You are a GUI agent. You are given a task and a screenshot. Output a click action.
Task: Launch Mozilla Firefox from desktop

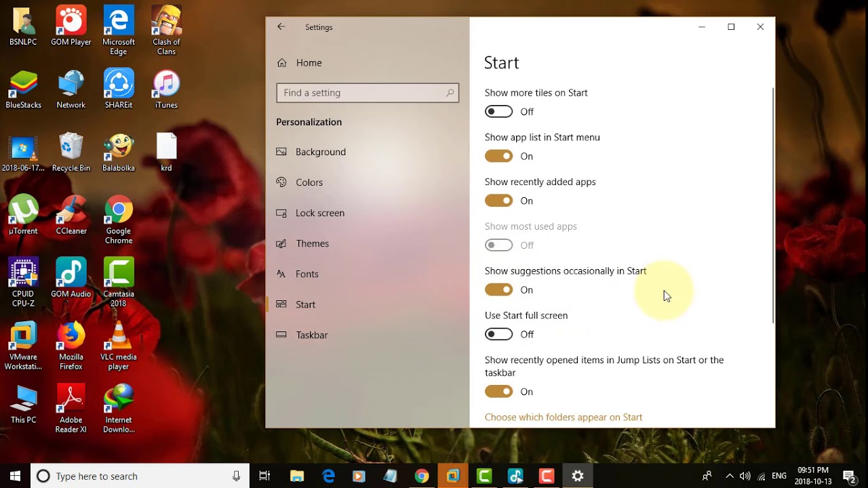coord(71,346)
